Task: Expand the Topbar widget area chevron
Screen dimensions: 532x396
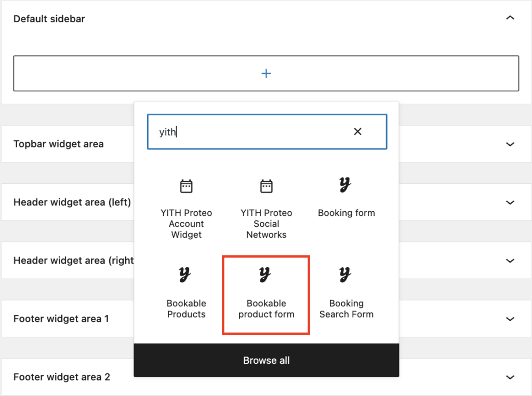Action: tap(510, 144)
